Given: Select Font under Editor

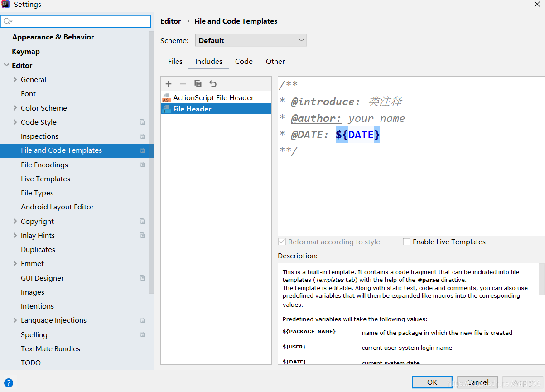Looking at the screenshot, I should pyautogui.click(x=28, y=93).
